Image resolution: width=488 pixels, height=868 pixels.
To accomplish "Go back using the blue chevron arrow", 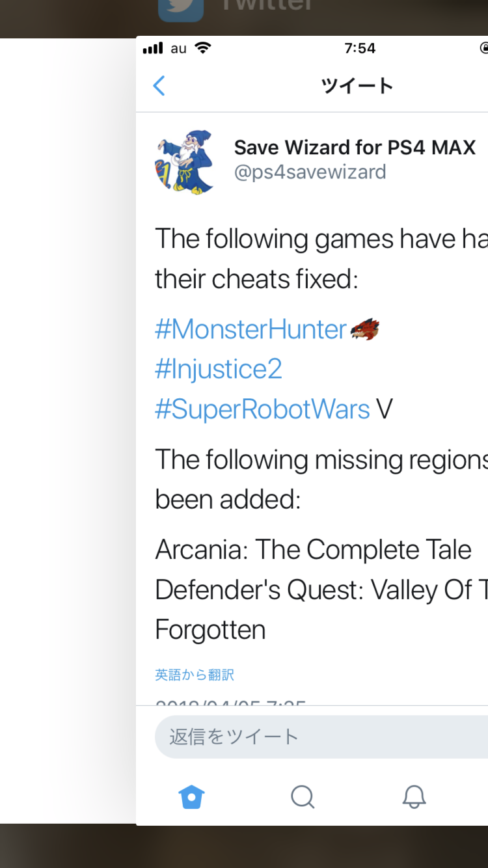I will tap(159, 86).
